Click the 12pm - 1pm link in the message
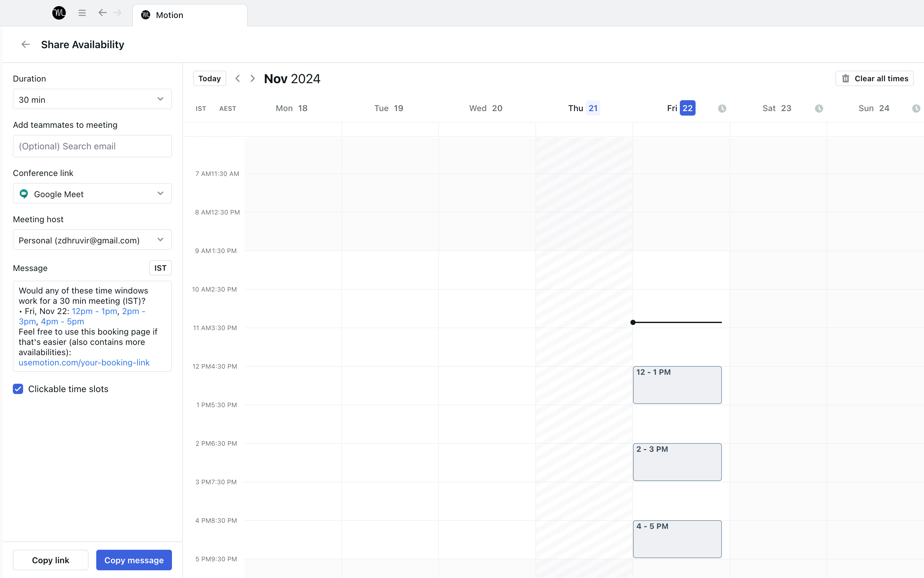Image resolution: width=924 pixels, height=578 pixels. coord(94,311)
